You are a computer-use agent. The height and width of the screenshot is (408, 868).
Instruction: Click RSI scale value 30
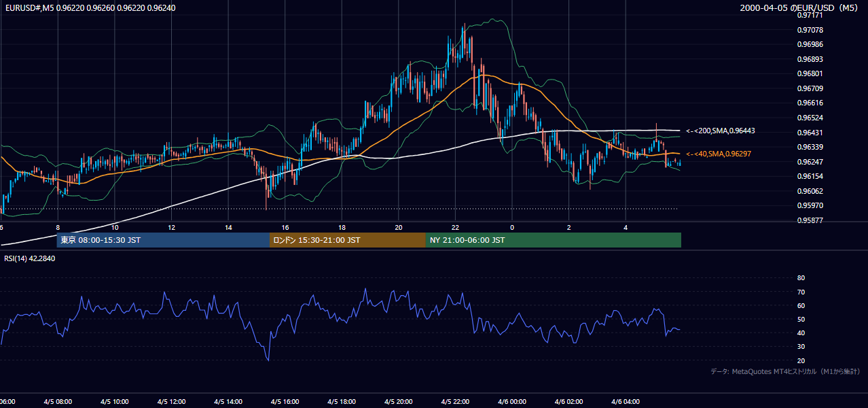tap(801, 347)
